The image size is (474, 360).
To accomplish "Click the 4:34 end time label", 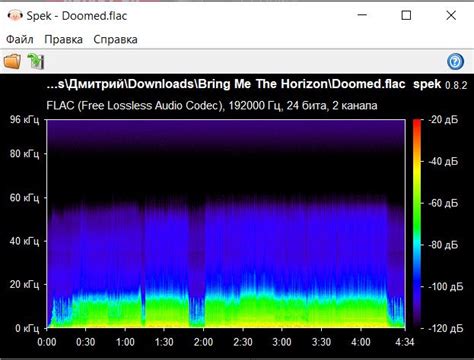I will 405,342.
